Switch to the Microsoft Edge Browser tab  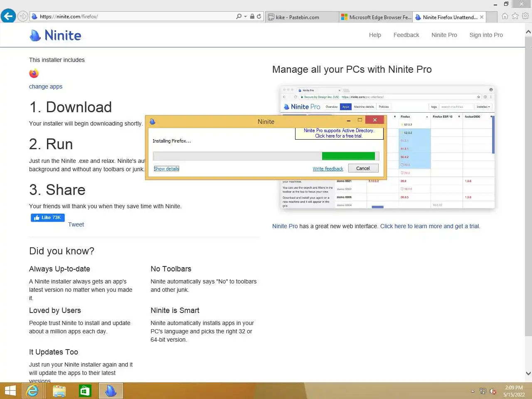tap(376, 17)
